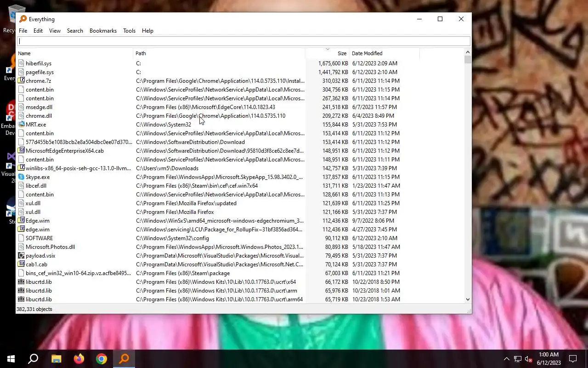This screenshot has height=368, width=588.
Task: Click the taskbar clock showing 1:00 AM
Action: pyautogui.click(x=548, y=359)
